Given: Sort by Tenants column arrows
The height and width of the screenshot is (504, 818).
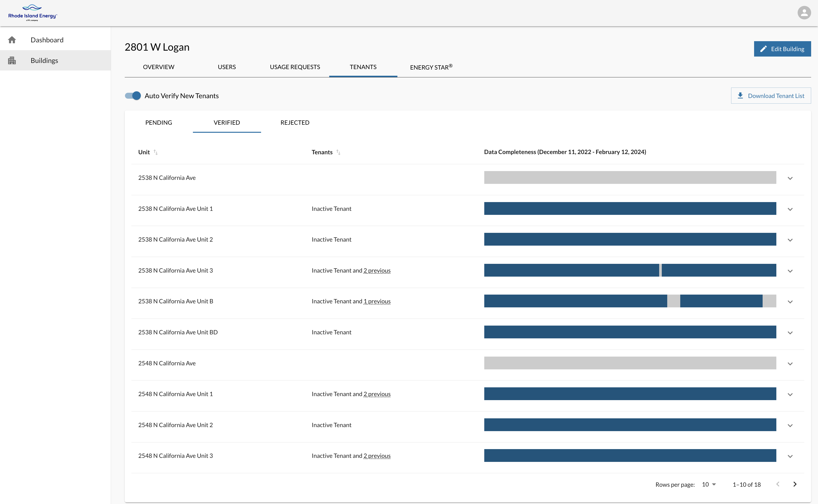Looking at the screenshot, I should pyautogui.click(x=338, y=152).
